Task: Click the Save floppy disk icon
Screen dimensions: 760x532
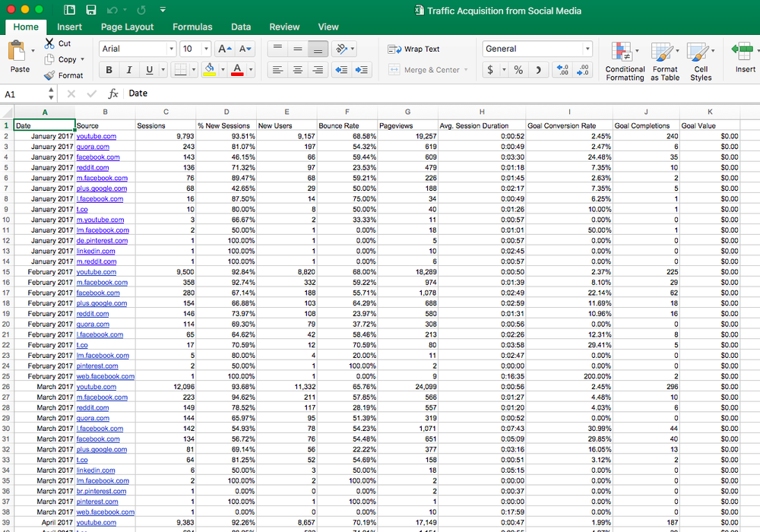Action: (90, 10)
